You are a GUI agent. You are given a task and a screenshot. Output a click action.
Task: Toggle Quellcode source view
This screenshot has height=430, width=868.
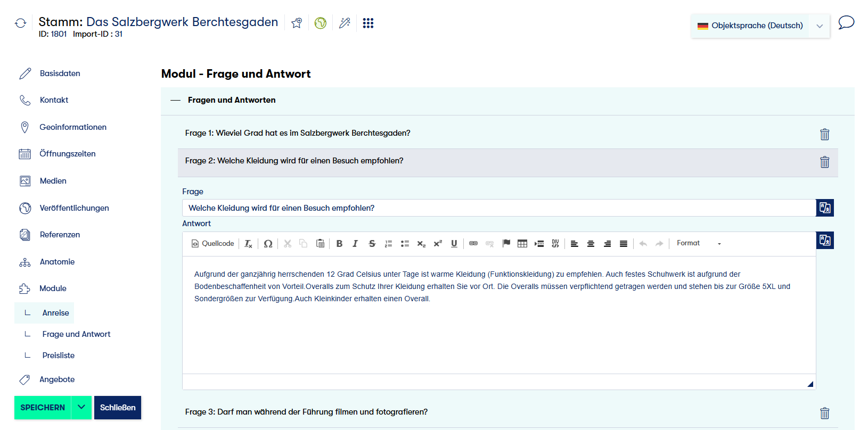click(x=212, y=244)
